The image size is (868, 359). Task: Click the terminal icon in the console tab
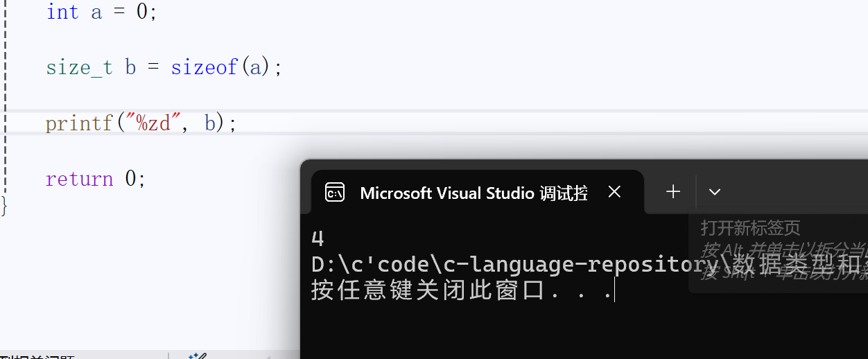point(335,193)
